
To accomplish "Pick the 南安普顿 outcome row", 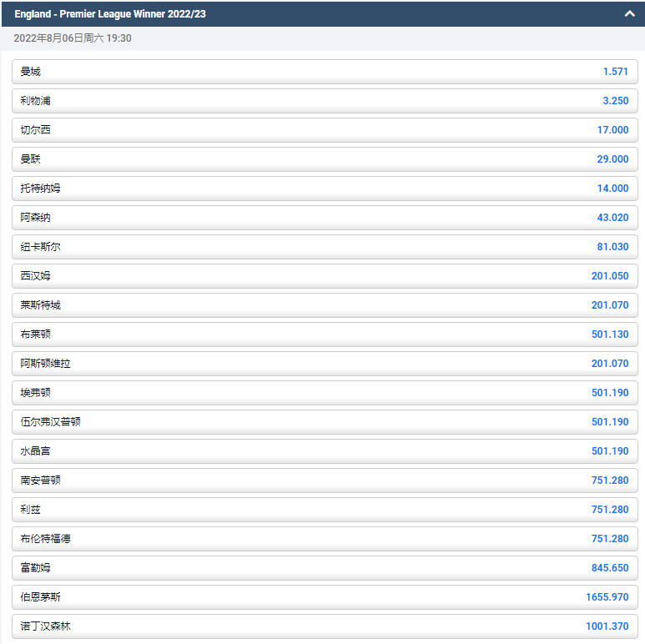I will pyautogui.click(x=325, y=480).
